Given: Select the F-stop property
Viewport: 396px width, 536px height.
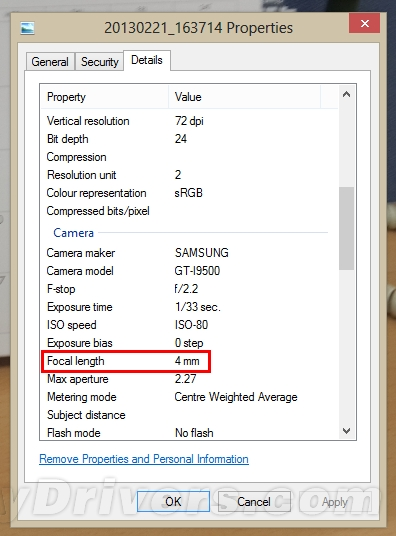Looking at the screenshot, I should [x=61, y=289].
